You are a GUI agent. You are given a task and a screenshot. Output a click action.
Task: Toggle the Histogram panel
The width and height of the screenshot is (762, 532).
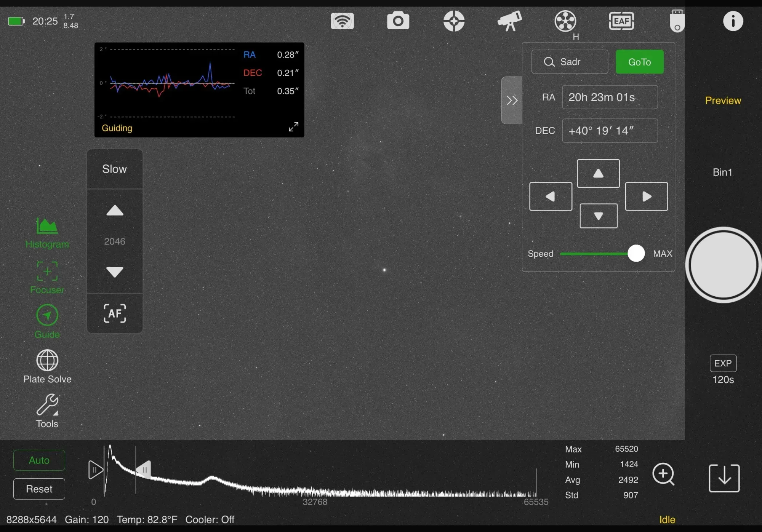[x=47, y=233]
